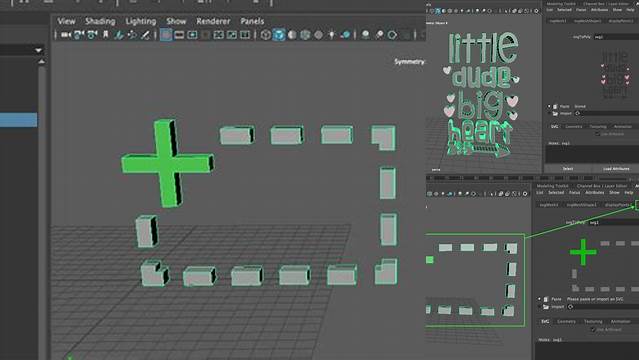Screen dimensions: 639x360
Task: Open the Renderer menu in viewport
Action: click(213, 21)
